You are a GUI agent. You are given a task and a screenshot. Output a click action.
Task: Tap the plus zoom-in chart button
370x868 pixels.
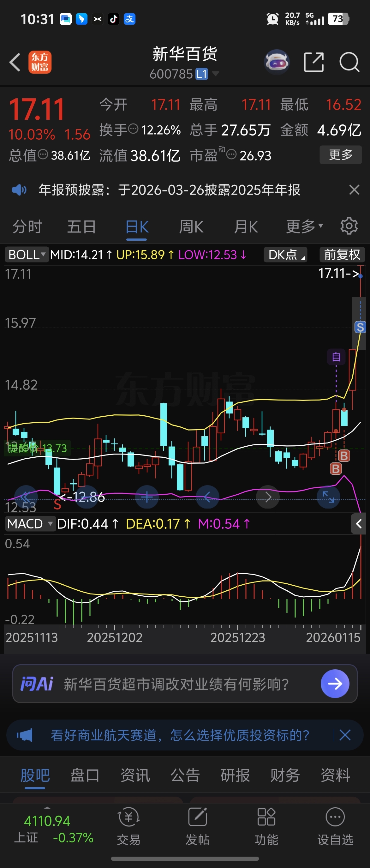pyautogui.click(x=147, y=497)
